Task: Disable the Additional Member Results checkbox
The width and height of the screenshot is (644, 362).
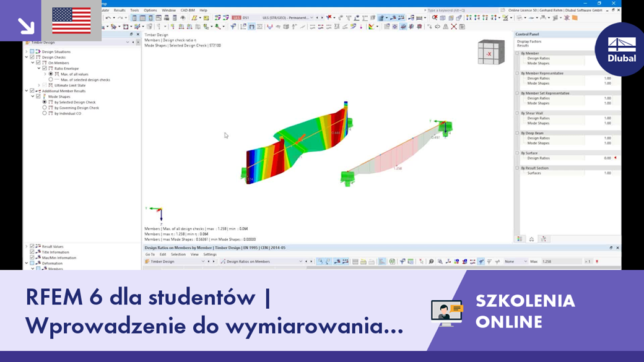Action: pos(32,91)
